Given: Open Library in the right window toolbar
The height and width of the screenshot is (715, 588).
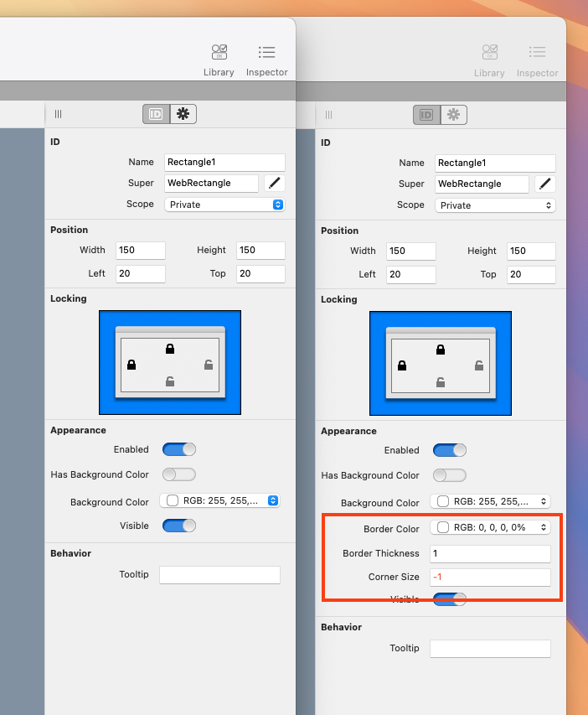Looking at the screenshot, I should coord(489,60).
